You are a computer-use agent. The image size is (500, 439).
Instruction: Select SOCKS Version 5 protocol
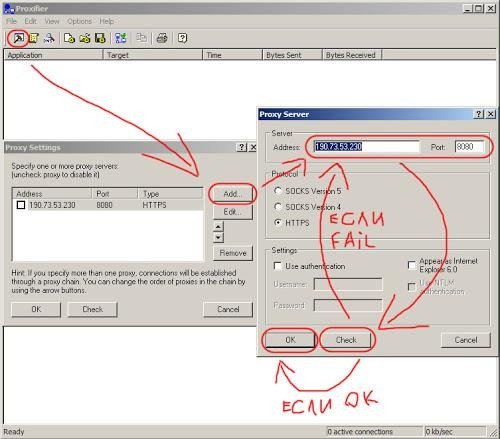(x=278, y=191)
